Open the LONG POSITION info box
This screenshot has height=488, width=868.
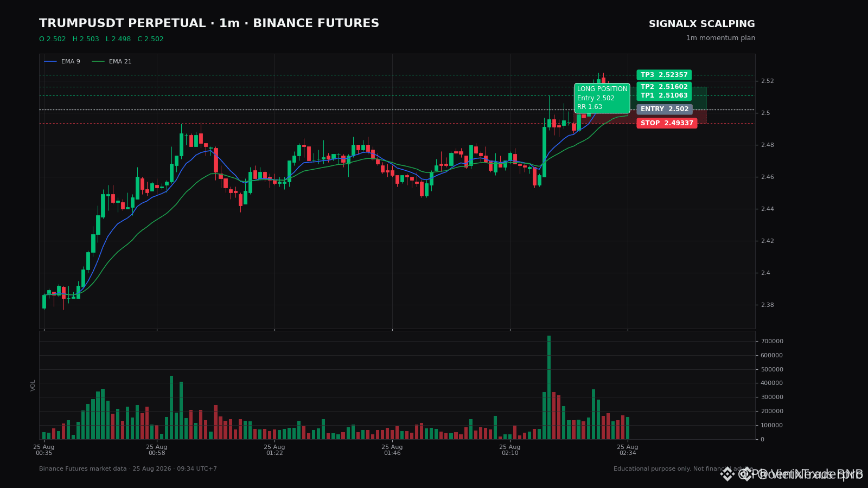pyautogui.click(x=602, y=98)
